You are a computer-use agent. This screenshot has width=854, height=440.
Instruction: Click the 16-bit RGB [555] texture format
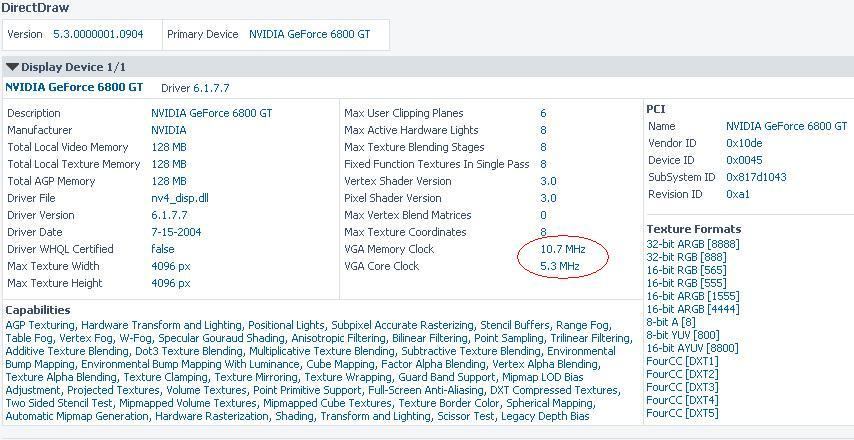[x=686, y=283]
